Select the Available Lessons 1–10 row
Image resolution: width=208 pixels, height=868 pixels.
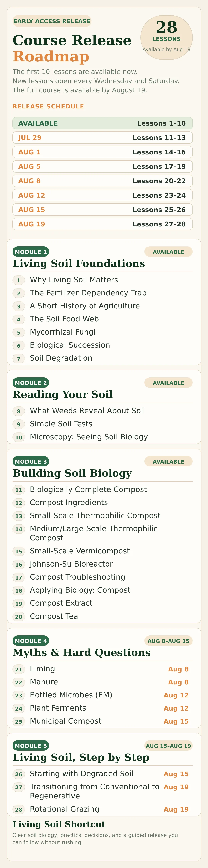click(x=102, y=123)
